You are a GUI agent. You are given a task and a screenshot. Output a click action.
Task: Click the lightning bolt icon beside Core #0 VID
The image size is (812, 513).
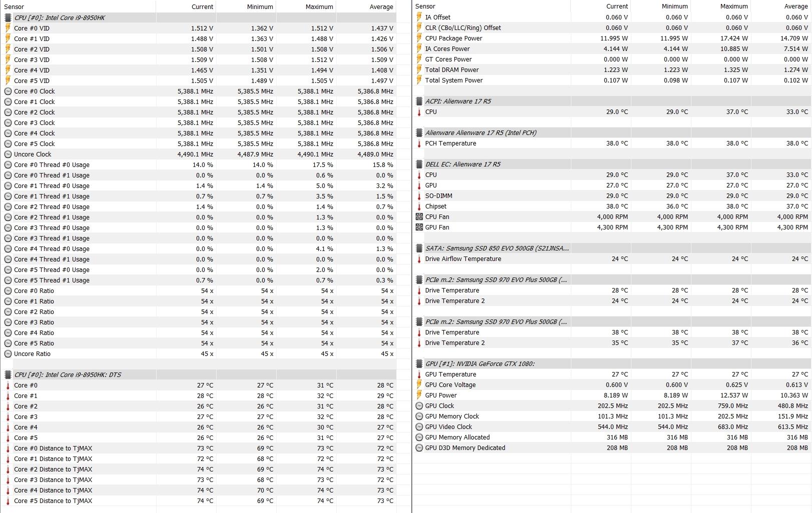click(8, 28)
